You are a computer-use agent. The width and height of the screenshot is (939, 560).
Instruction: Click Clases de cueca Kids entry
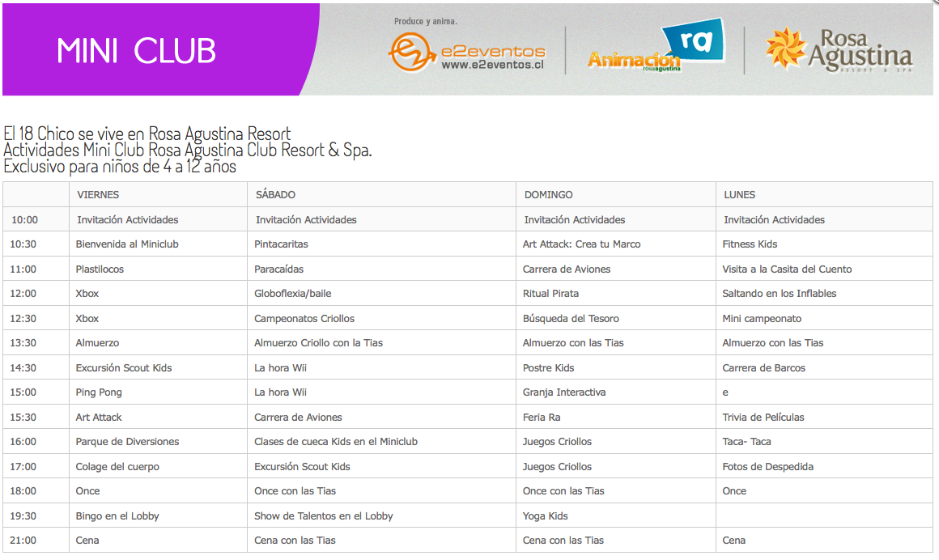(336, 442)
